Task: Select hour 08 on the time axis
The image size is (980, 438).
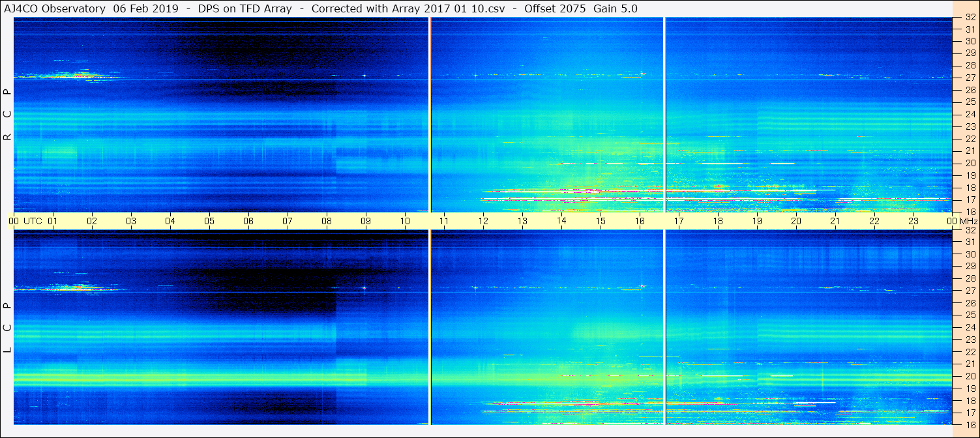Action: pyautogui.click(x=327, y=221)
